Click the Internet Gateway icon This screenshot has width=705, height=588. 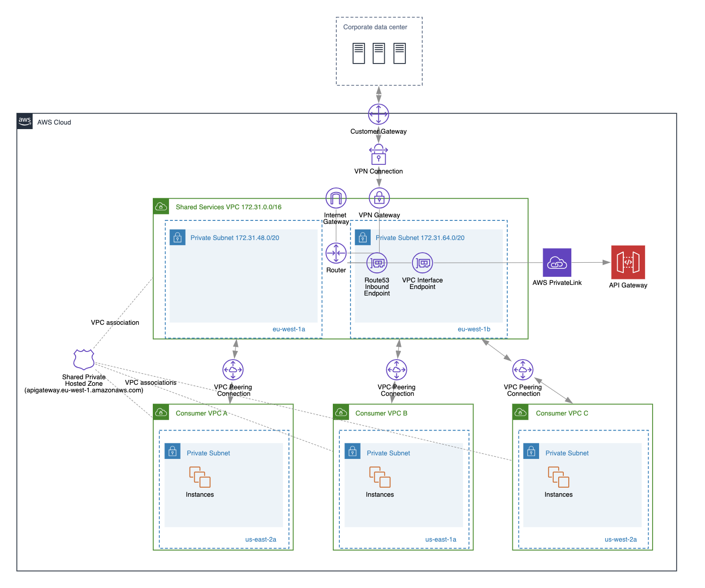pos(336,198)
